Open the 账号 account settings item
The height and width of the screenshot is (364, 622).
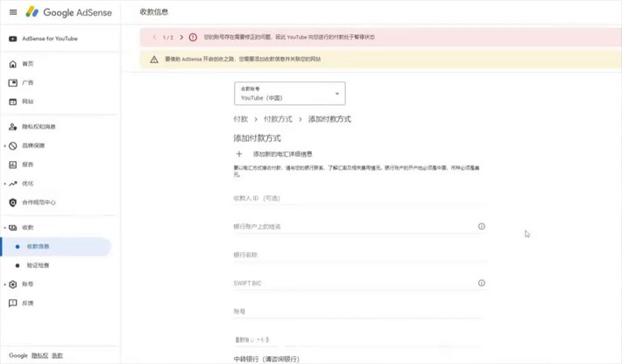coord(27,284)
